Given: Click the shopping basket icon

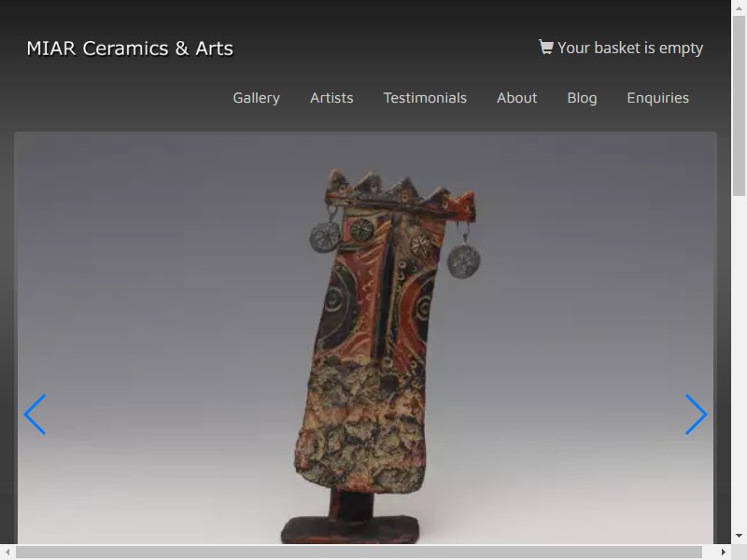Looking at the screenshot, I should click(x=546, y=47).
